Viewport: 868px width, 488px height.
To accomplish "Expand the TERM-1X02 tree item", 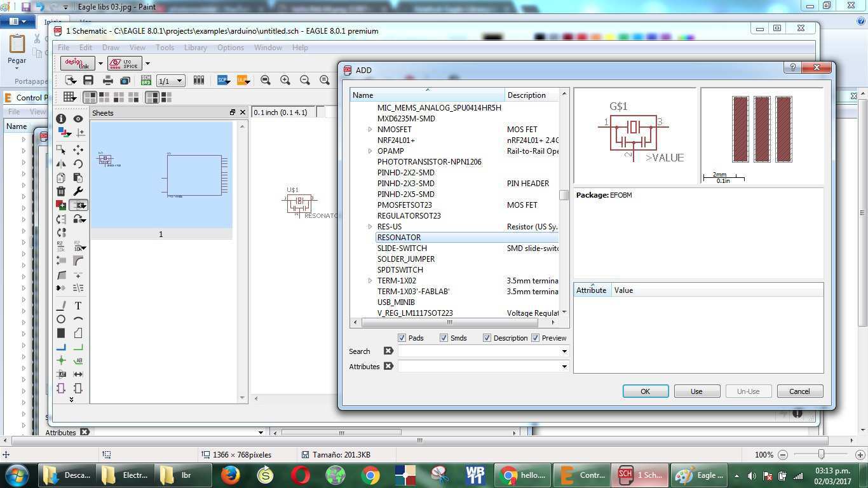I will (370, 281).
